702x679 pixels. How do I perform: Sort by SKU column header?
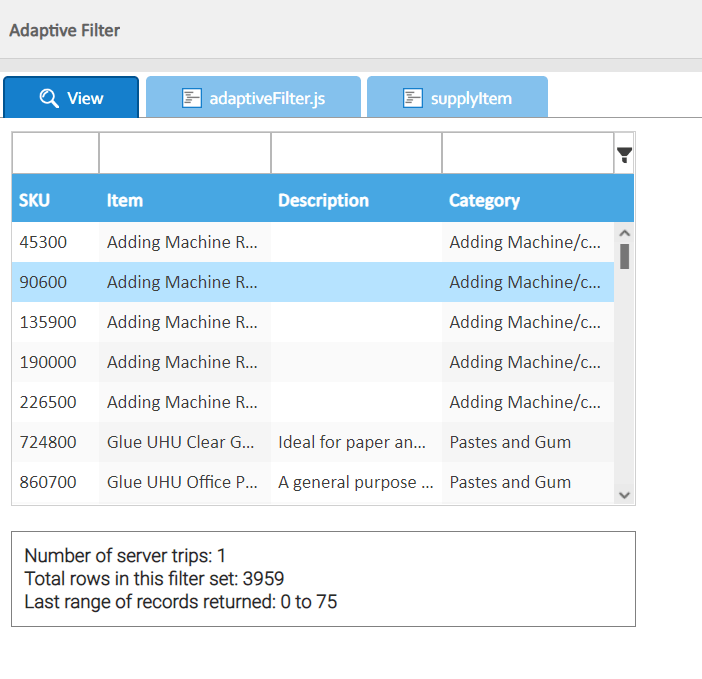[35, 200]
